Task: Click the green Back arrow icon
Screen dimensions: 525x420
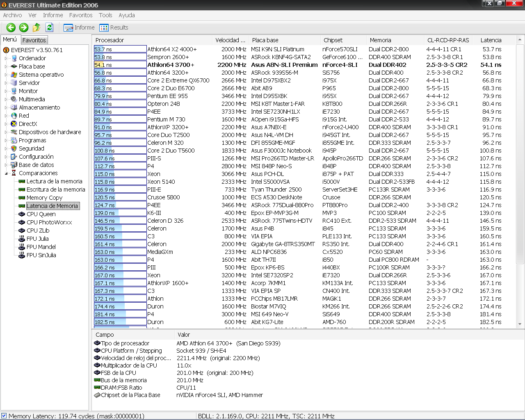Action: click(x=11, y=27)
